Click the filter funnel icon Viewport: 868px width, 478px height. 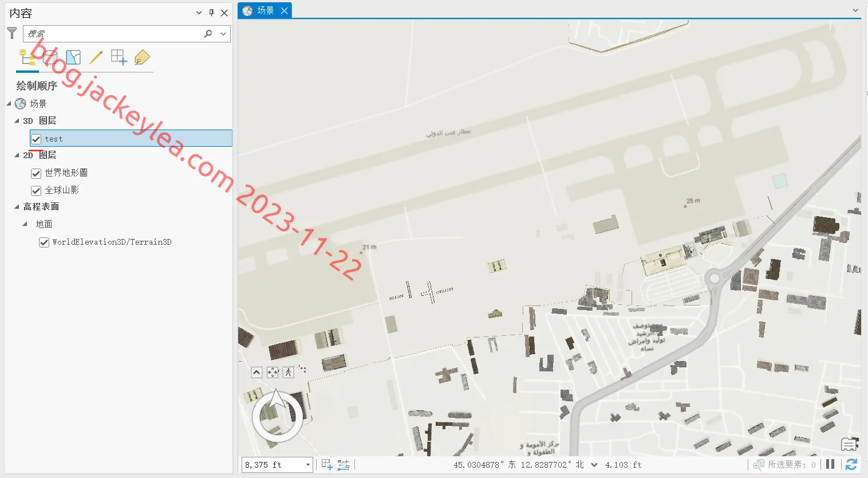pos(12,33)
